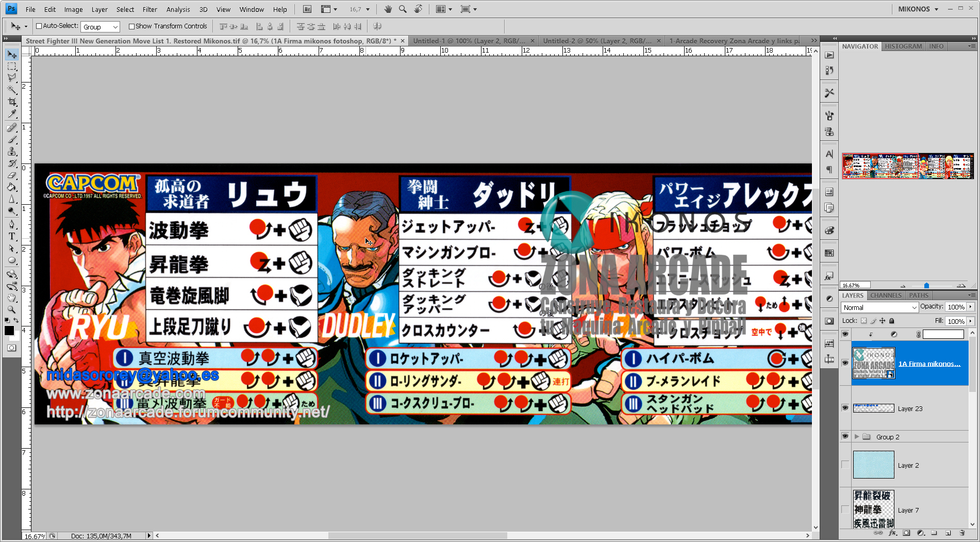Screen dimensions: 980x542
Task: Enable the Auto-Select checkbox
Action: pos(39,26)
